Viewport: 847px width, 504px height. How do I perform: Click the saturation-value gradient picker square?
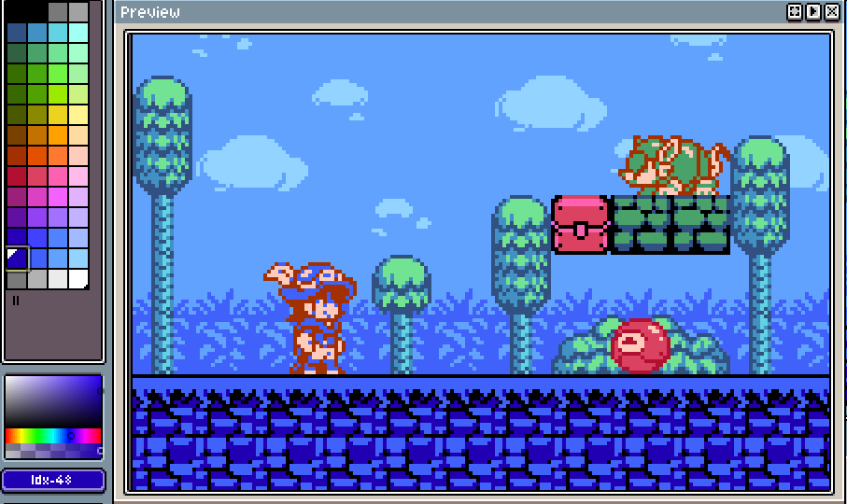[x=53, y=401]
